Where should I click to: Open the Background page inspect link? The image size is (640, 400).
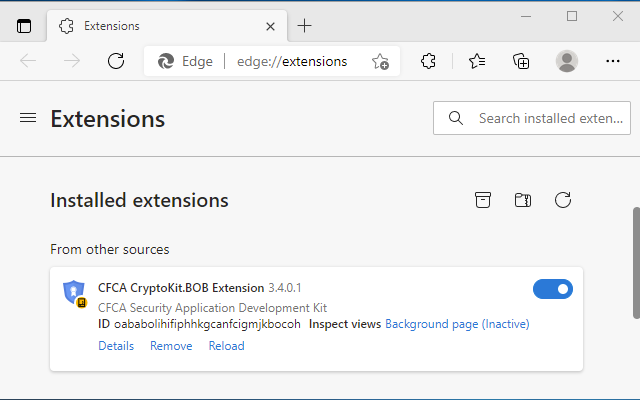[x=431, y=324]
